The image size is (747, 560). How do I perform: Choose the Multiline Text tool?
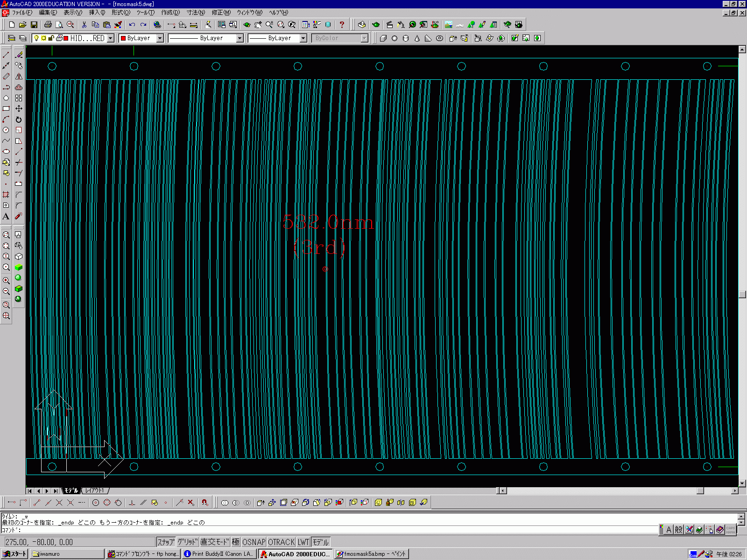pos(6,217)
